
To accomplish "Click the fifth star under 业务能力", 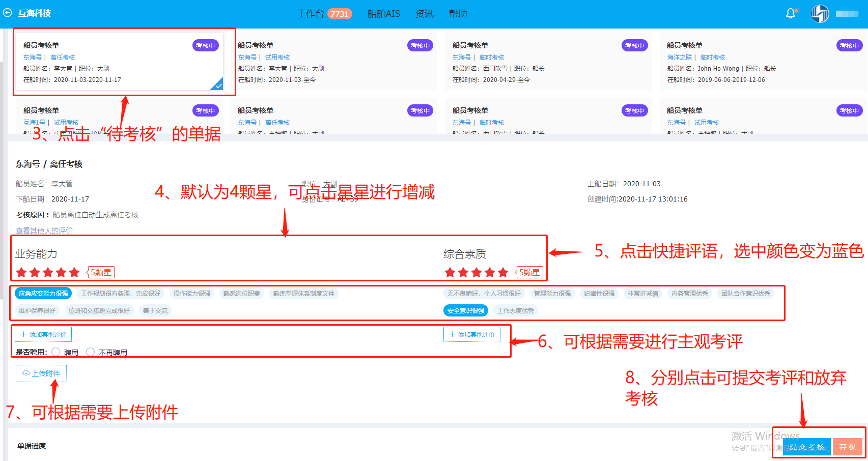I will 74,272.
